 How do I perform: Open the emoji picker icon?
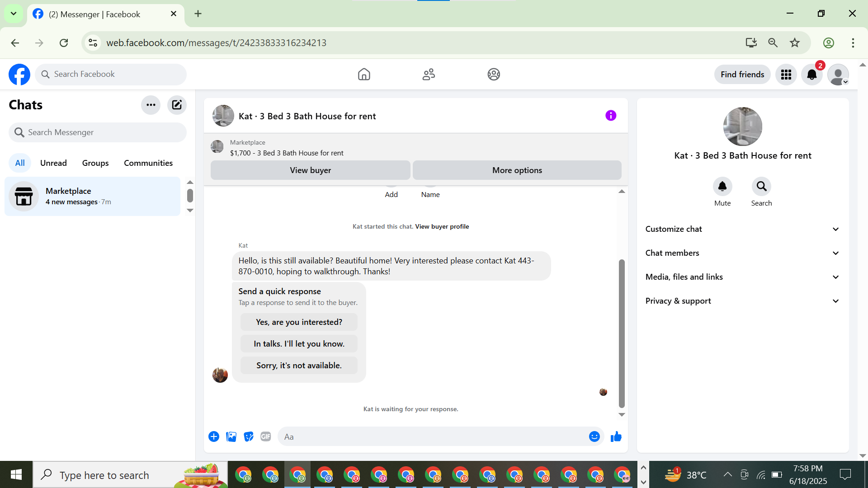[594, 436]
